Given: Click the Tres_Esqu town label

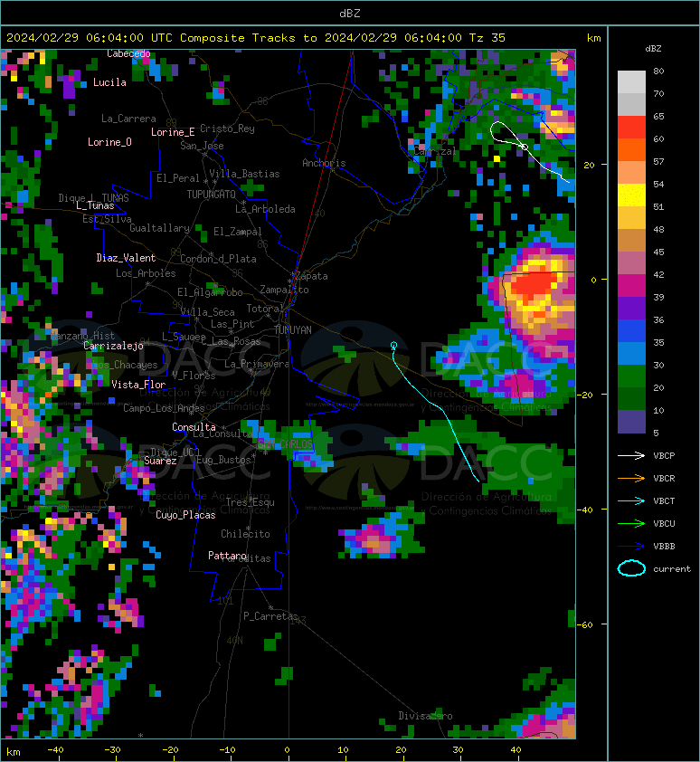Looking at the screenshot, I should click(x=251, y=502).
